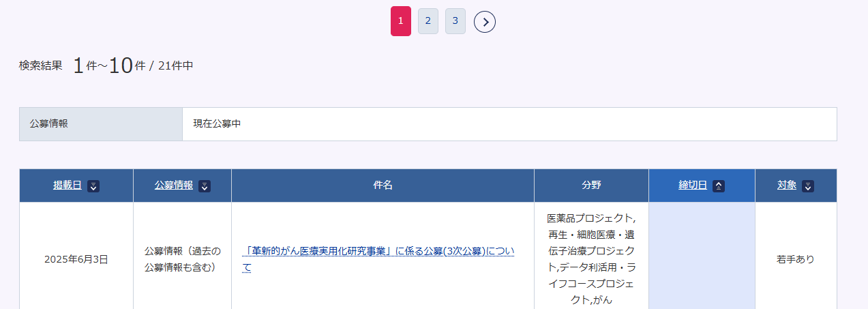Open the 革新的がん医療実用化研究事業 3次公募 link
Viewport: 868px width, 309px height.
(x=378, y=252)
